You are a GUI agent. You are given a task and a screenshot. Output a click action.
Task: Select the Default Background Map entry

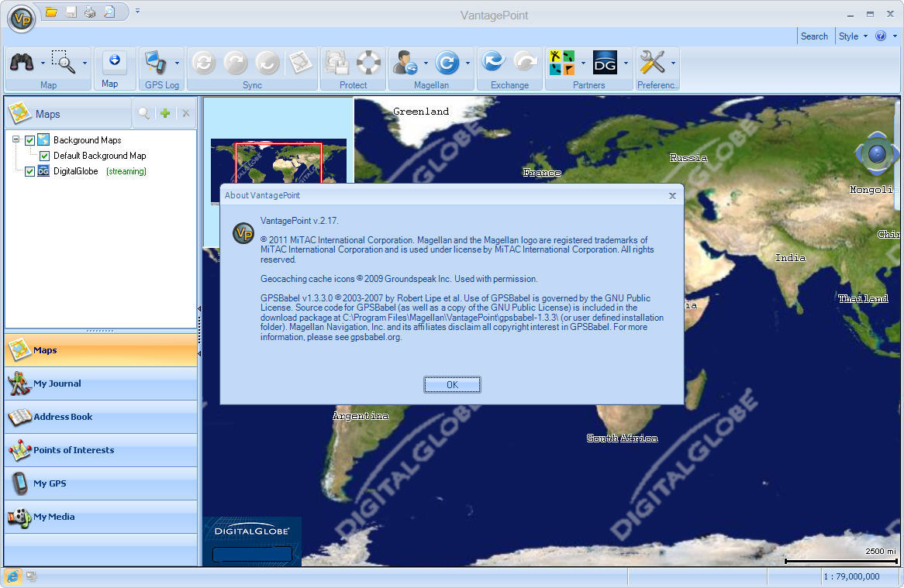point(100,156)
